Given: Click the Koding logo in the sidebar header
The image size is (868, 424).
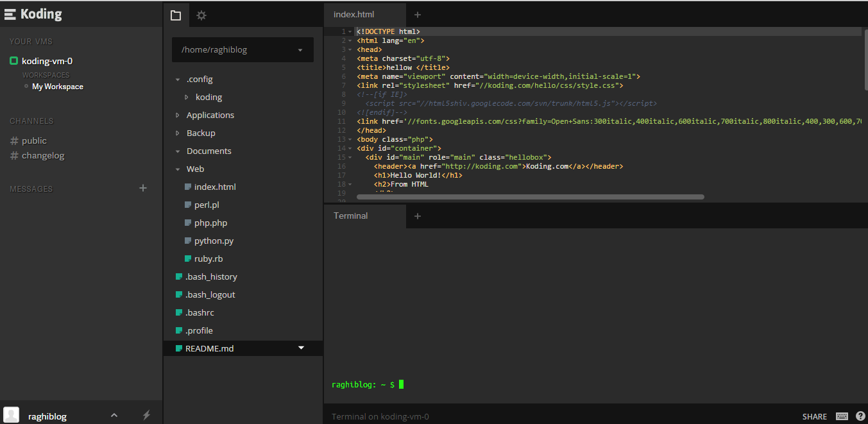Looking at the screenshot, I should pyautogui.click(x=33, y=13).
